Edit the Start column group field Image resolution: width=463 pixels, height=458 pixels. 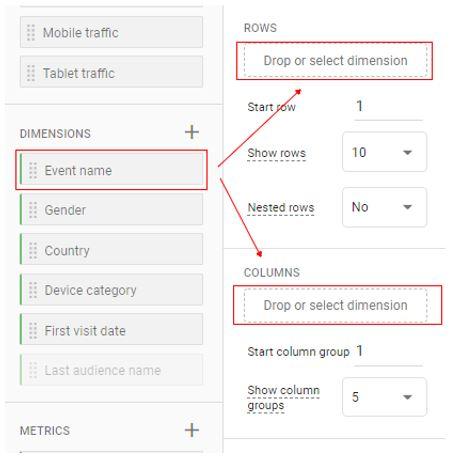tap(388, 352)
